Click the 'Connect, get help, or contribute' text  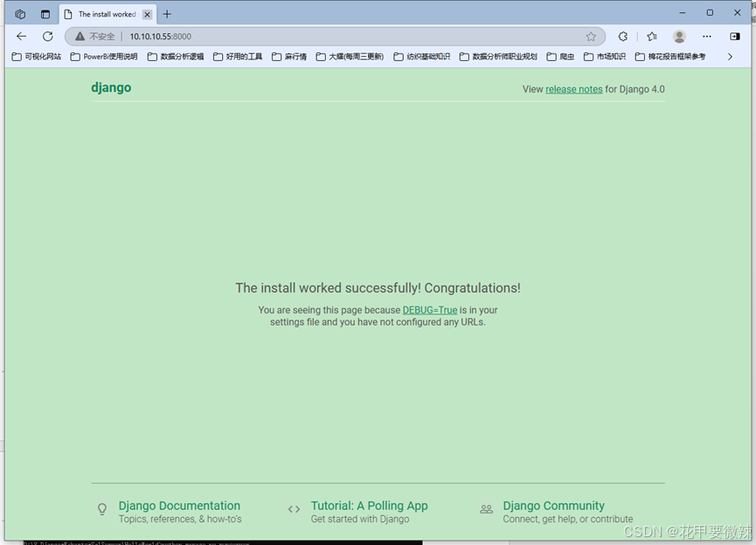(568, 519)
